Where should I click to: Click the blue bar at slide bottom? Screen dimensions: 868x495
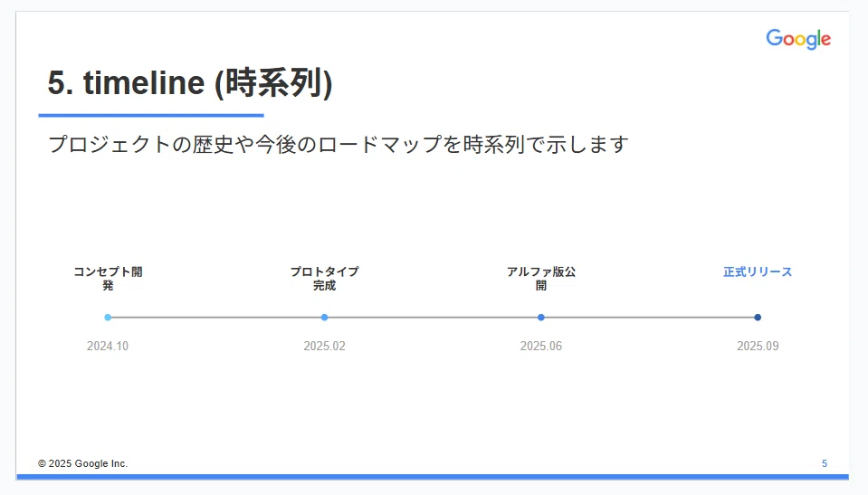(x=433, y=477)
